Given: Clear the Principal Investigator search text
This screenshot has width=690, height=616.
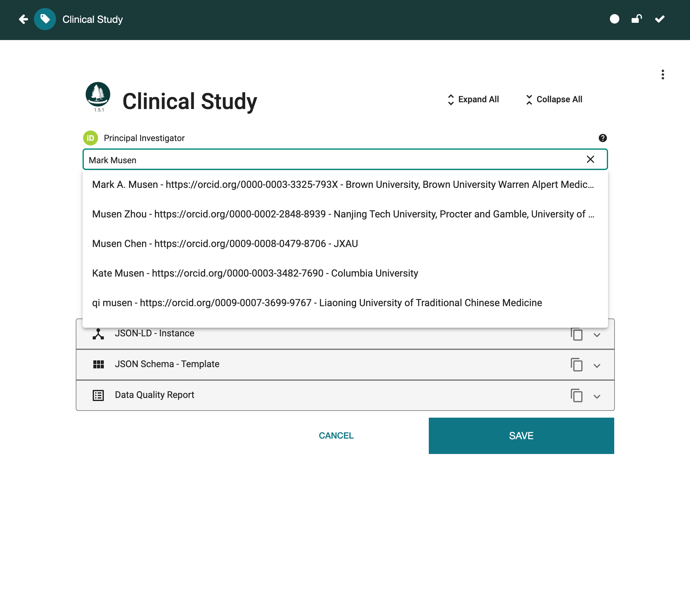Looking at the screenshot, I should [x=590, y=160].
